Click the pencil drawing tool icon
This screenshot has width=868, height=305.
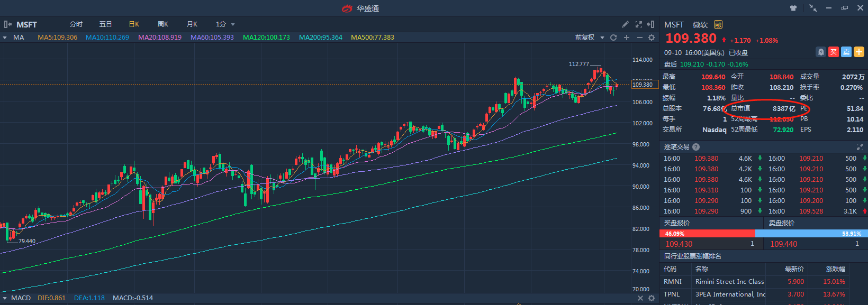[x=625, y=24]
